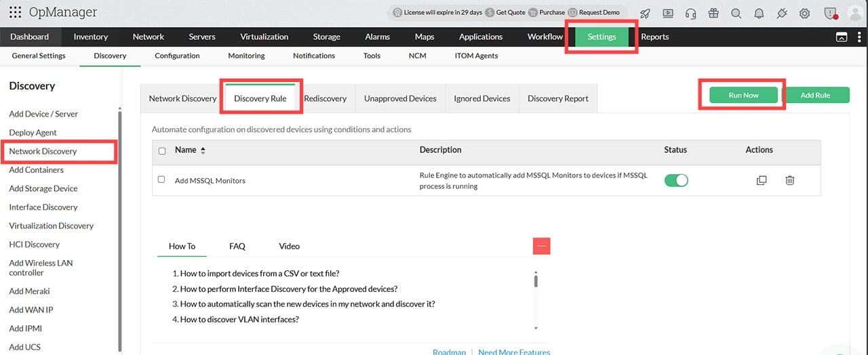Screen dimensions: 868x355
Task: Delete the Add MSSQL Monitors rule
Action: pos(789,180)
